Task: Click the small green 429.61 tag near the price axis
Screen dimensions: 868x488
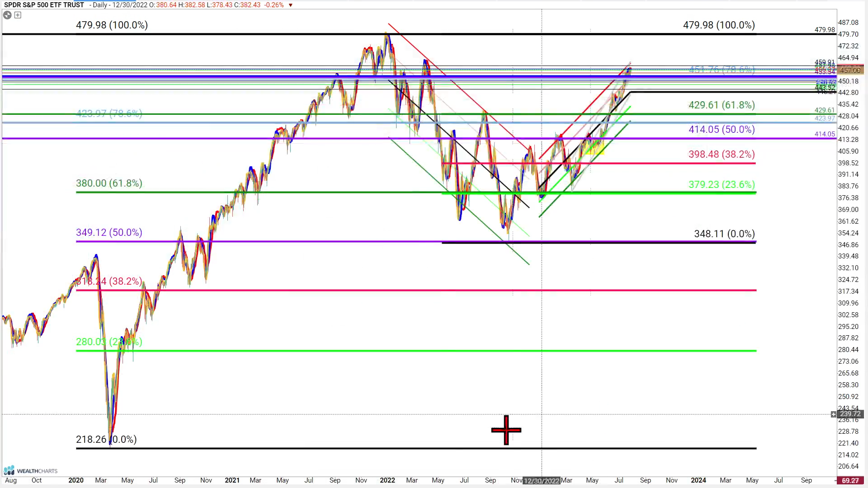Action: click(825, 110)
